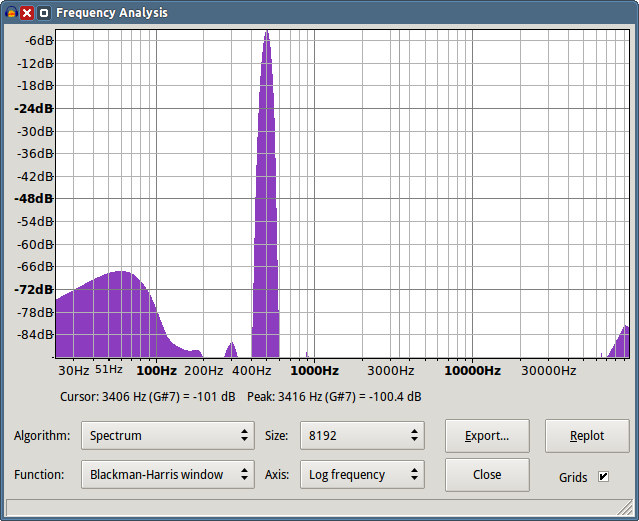
Task: Click the Peak readout text 3416 Hz
Action: click(334, 397)
